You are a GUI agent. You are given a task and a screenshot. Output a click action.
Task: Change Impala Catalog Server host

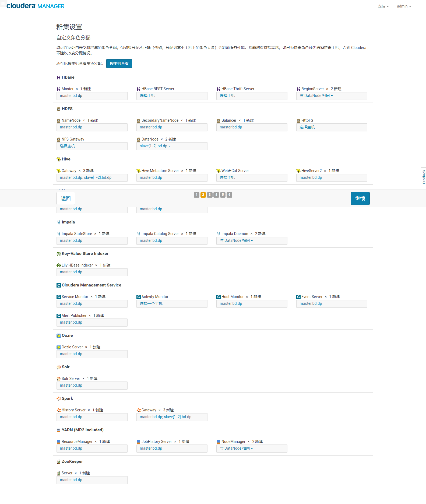point(172,241)
